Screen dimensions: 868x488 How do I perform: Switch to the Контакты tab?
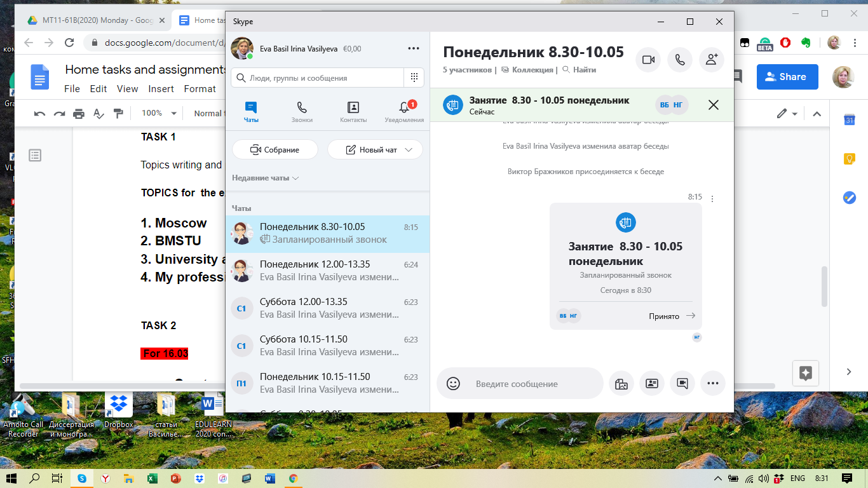(353, 112)
